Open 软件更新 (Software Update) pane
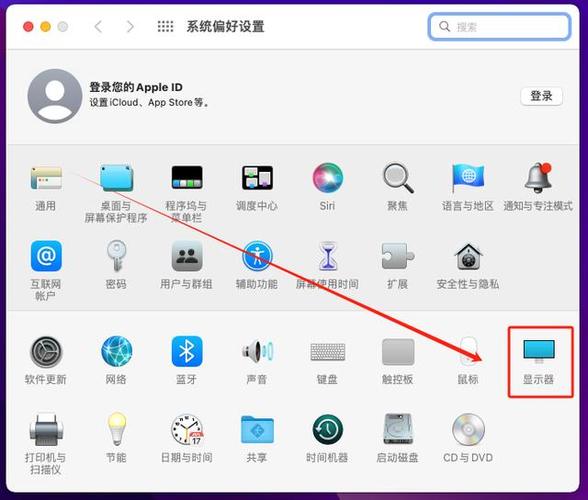This screenshot has height=500, width=588. click(46, 352)
